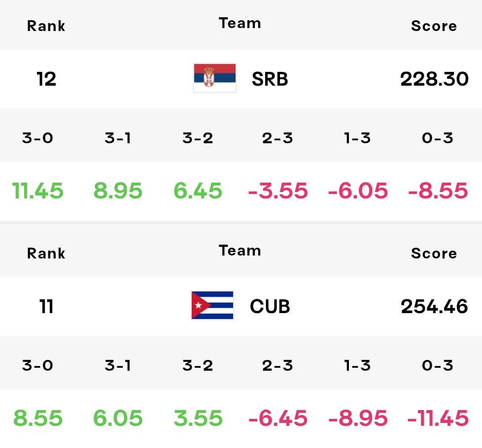Click Cuba's rank number 11
Image resolution: width=482 pixels, height=448 pixels.
pyautogui.click(x=46, y=306)
